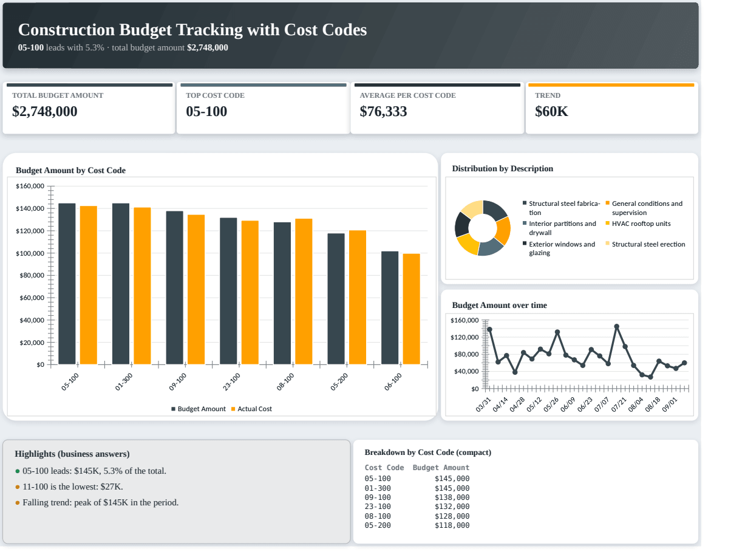Screen dimensions: 745x560
Task: Click the Budget Amount column header in breakdown
Action: click(x=441, y=468)
